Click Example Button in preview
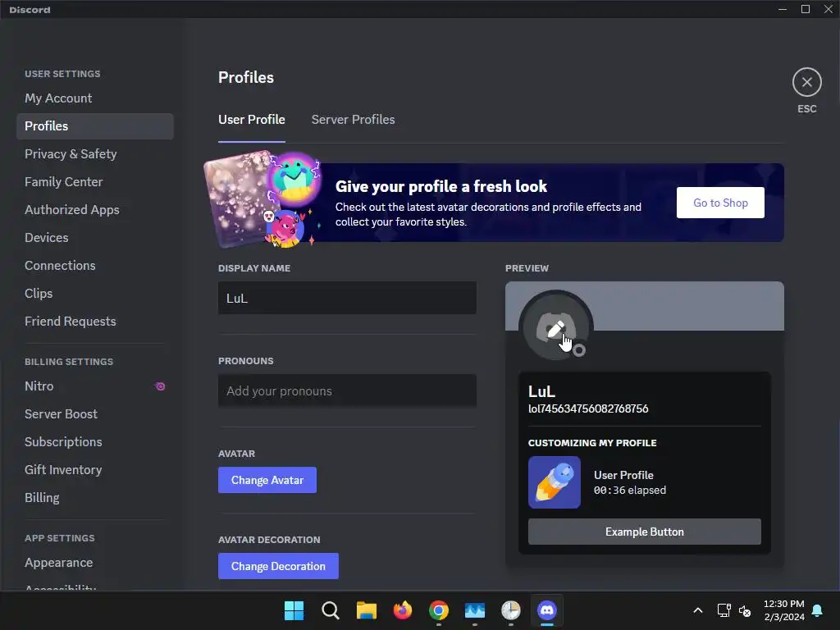Screen dimensions: 840x630 [645, 532]
